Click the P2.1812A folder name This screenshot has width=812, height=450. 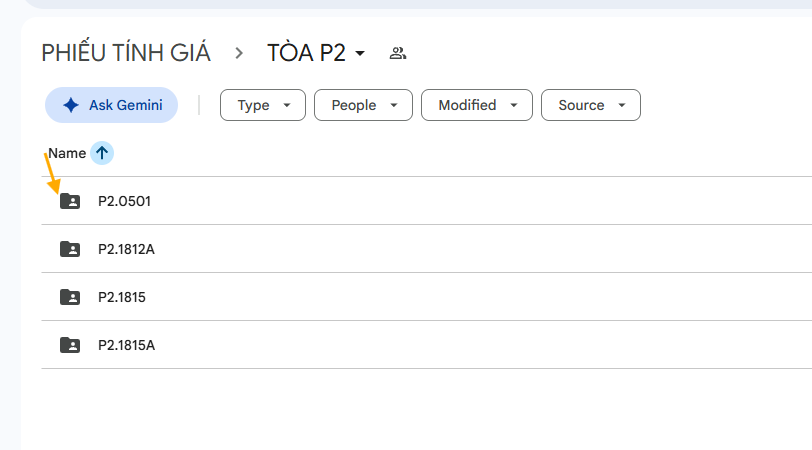[126, 249]
